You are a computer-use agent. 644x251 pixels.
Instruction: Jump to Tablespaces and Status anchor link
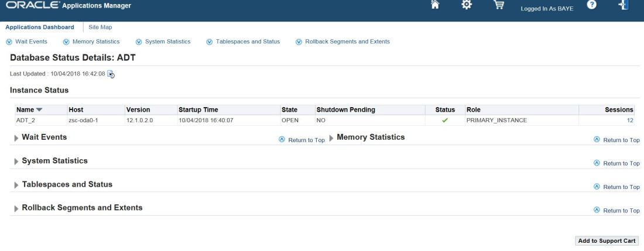pyautogui.click(x=247, y=42)
